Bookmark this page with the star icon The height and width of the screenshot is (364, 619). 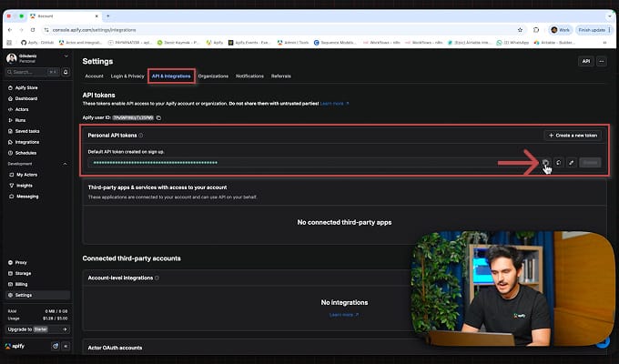(520, 30)
